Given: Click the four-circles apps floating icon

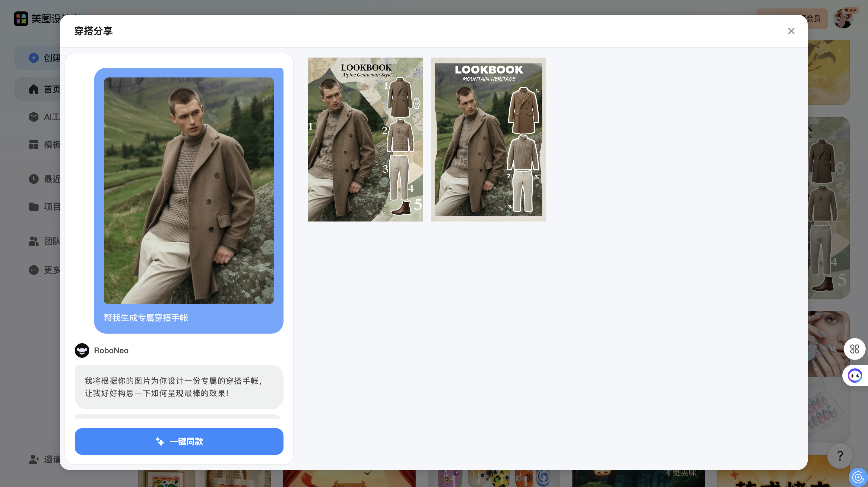Looking at the screenshot, I should tap(854, 349).
